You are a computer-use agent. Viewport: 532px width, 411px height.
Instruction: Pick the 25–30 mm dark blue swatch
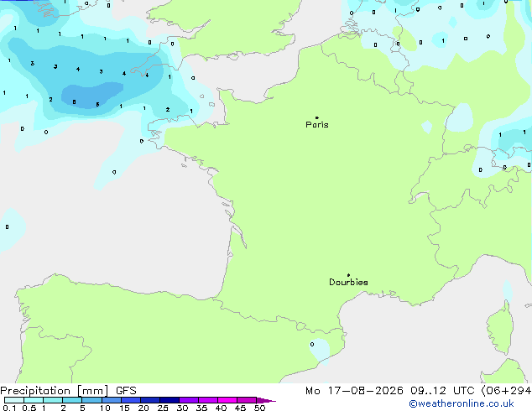[x=170, y=400]
